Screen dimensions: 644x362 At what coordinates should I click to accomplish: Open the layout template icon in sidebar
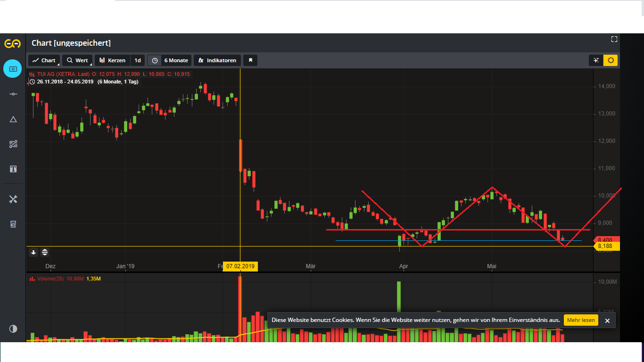(x=13, y=224)
